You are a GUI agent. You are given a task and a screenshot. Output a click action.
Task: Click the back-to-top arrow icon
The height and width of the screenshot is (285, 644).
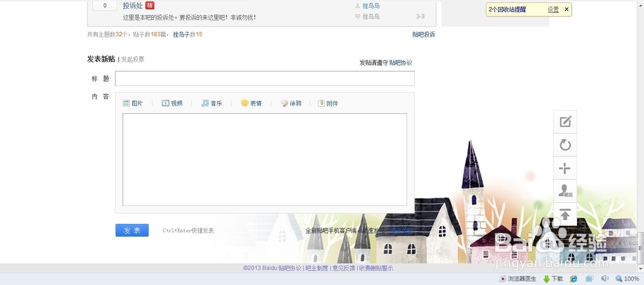click(565, 214)
